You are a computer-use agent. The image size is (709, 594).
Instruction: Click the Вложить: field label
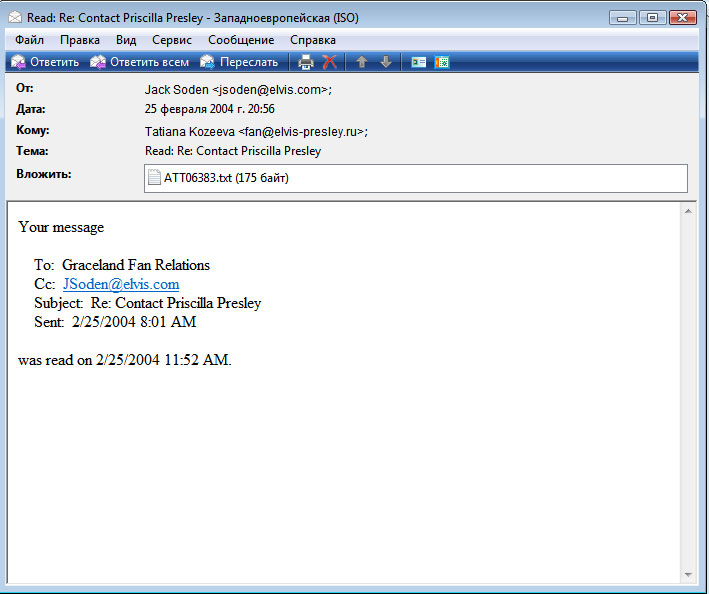coord(43,174)
